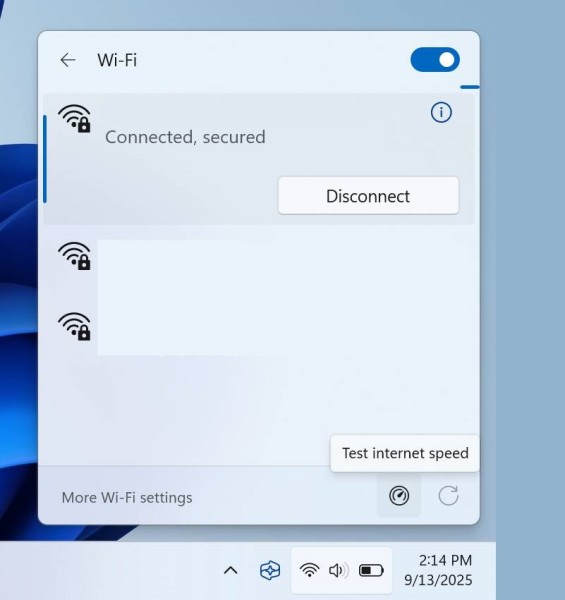The height and width of the screenshot is (600, 565).
Task: Open More Wi-Fi settings
Action: tap(127, 497)
